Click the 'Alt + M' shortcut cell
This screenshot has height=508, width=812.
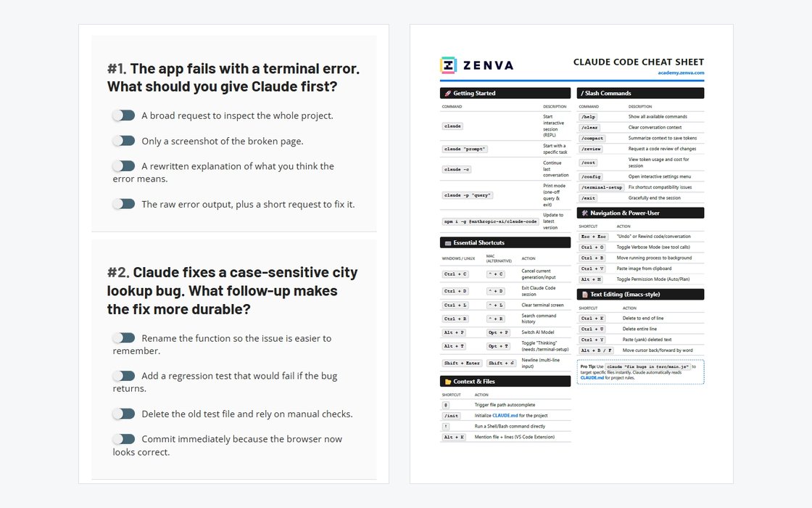[x=591, y=279]
